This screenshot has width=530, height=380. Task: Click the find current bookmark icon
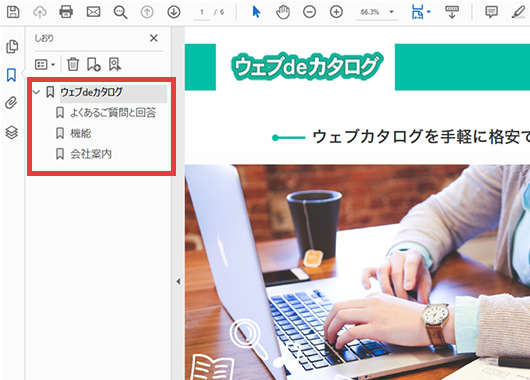point(115,64)
